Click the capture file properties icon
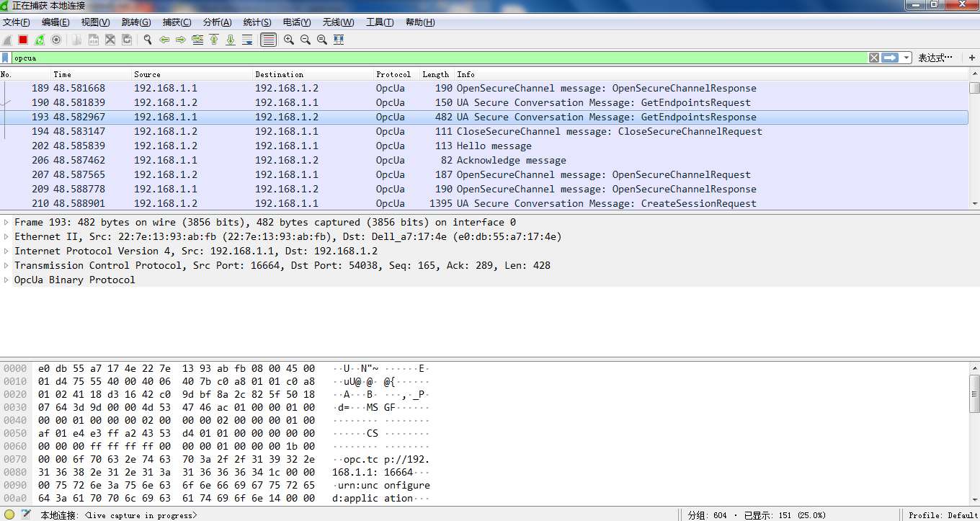980x521 pixels. [x=26, y=515]
